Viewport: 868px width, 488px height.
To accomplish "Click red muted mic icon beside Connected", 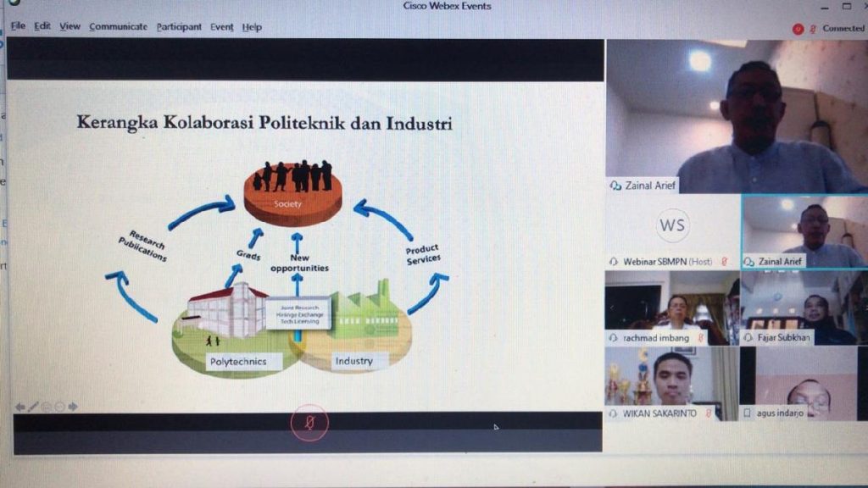I will pyautogui.click(x=813, y=29).
